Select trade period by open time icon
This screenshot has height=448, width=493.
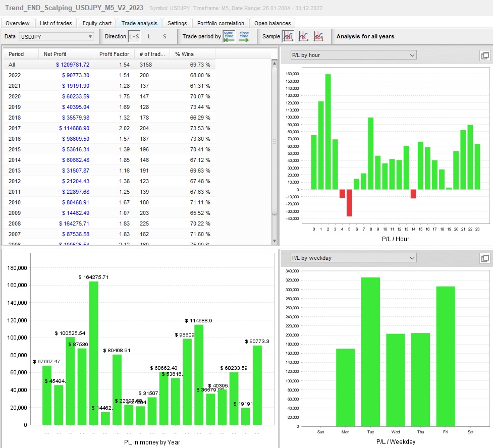[229, 36]
